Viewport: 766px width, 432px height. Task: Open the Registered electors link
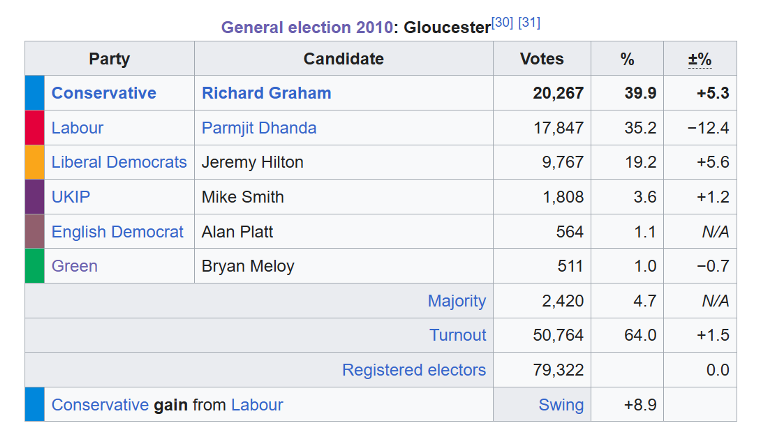click(x=414, y=370)
